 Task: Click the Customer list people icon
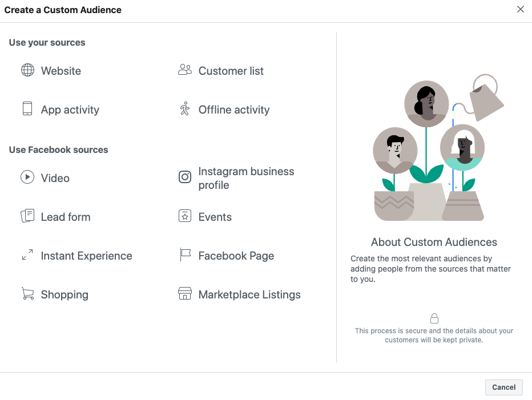(x=184, y=70)
